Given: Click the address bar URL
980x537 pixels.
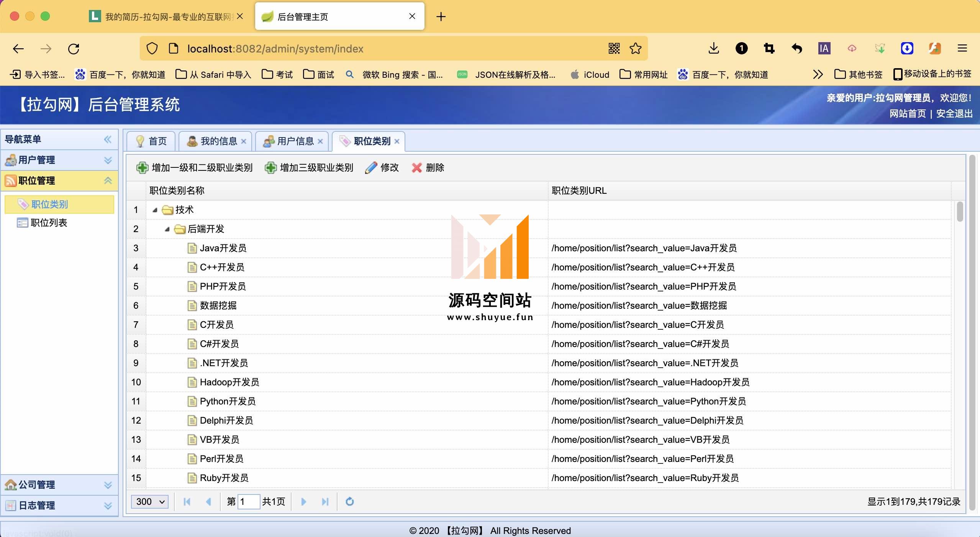Looking at the screenshot, I should click(275, 49).
